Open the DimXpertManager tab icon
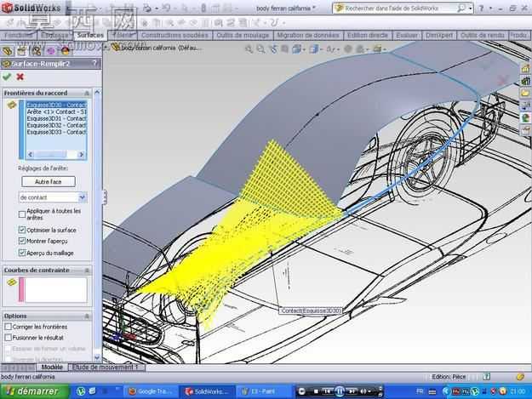This screenshot has height=399, width=532. click(50, 51)
